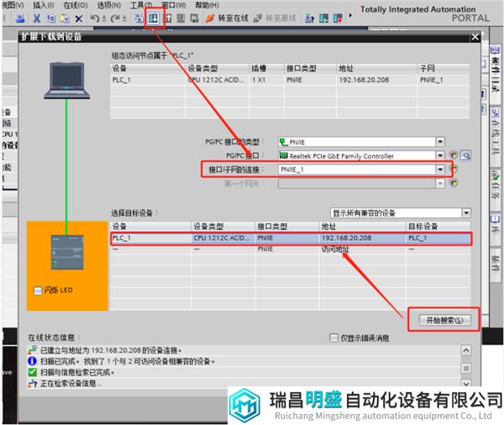The width and height of the screenshot is (504, 425).
Task: Open the 在线工具 side tab
Action: pyautogui.click(x=496, y=135)
